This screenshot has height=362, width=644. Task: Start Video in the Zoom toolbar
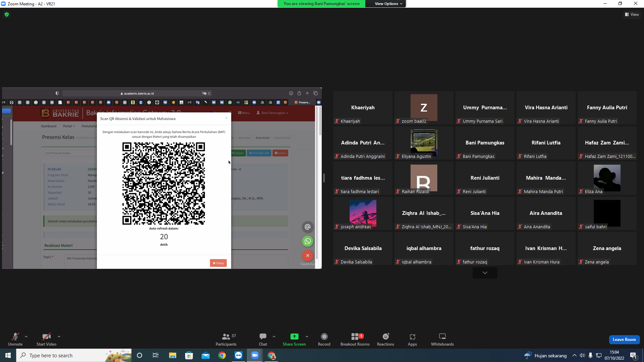[x=46, y=339]
